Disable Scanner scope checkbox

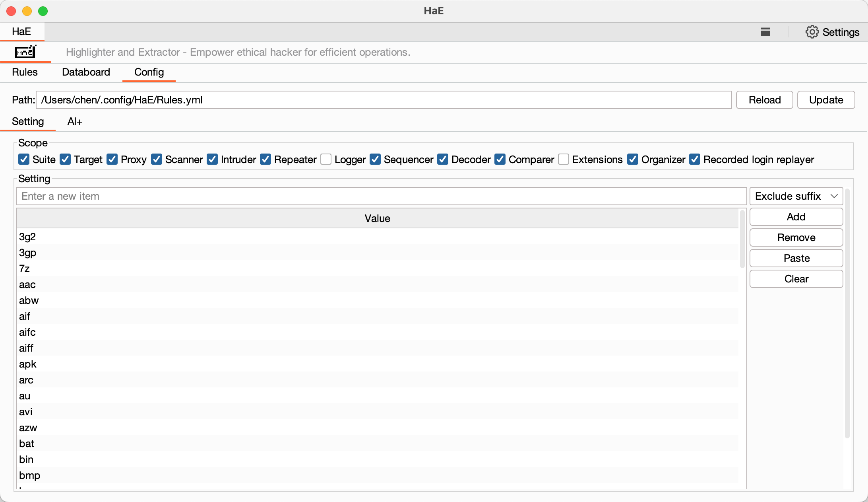pos(157,160)
